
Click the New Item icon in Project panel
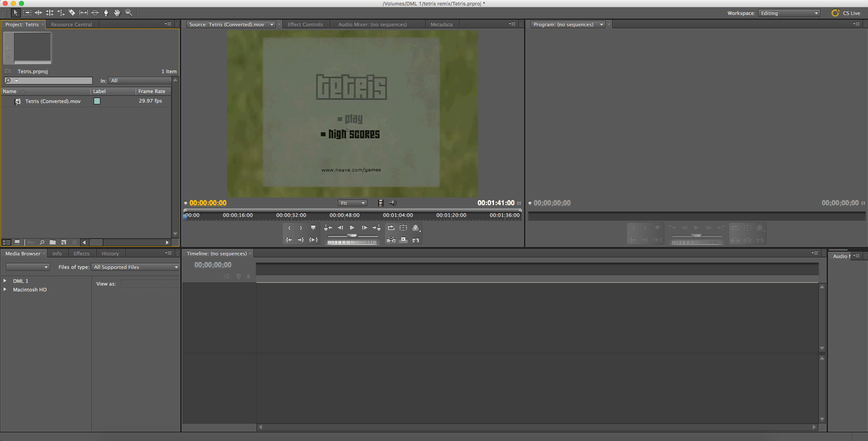click(64, 243)
